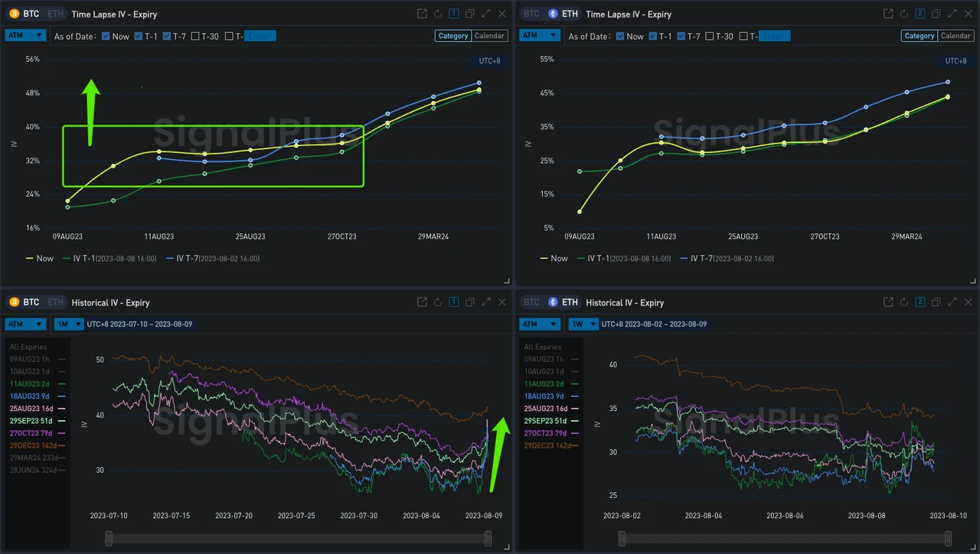The image size is (980, 554).
Task: Toggle Now legend in BTC Time Lapse chart
Action: [40, 259]
